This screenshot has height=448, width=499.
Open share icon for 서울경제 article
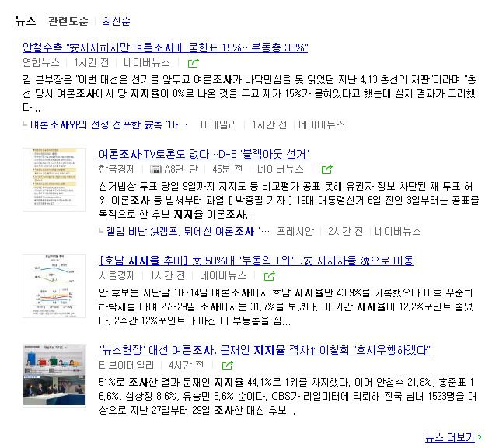click(270, 276)
